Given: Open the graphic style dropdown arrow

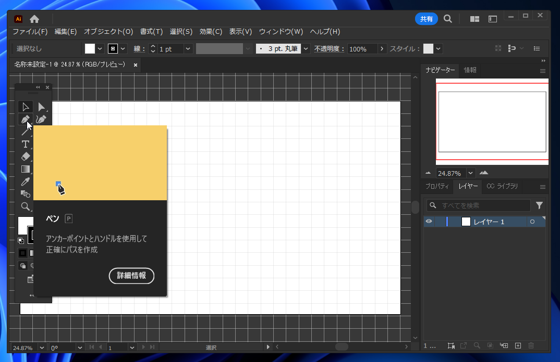Looking at the screenshot, I should pos(439,49).
